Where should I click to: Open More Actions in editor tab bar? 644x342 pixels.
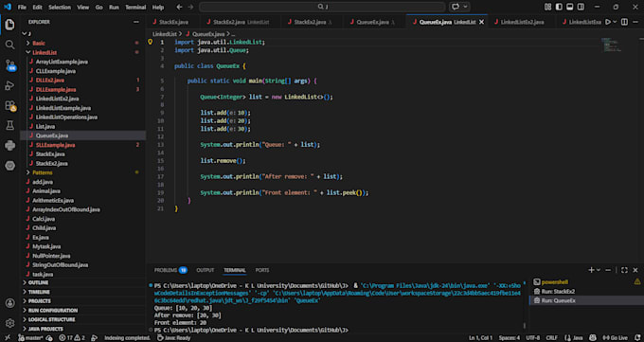(635, 22)
